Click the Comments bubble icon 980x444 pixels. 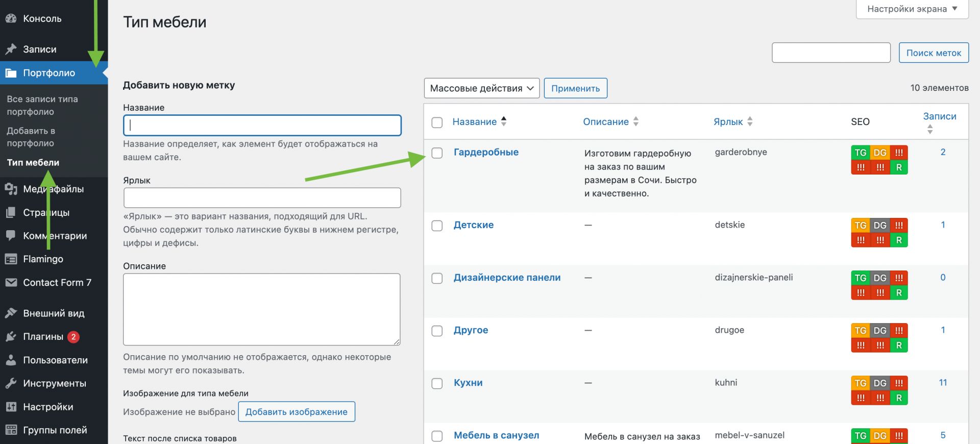click(11, 236)
